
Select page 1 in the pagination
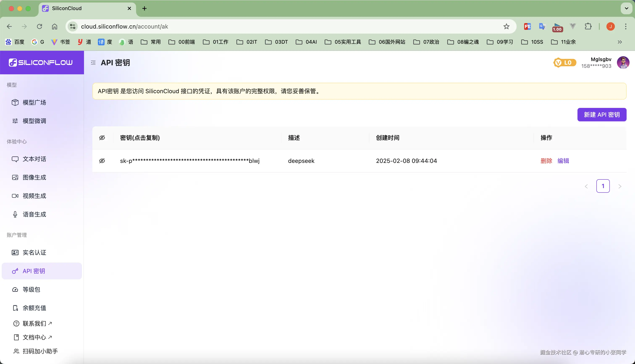[603, 186]
